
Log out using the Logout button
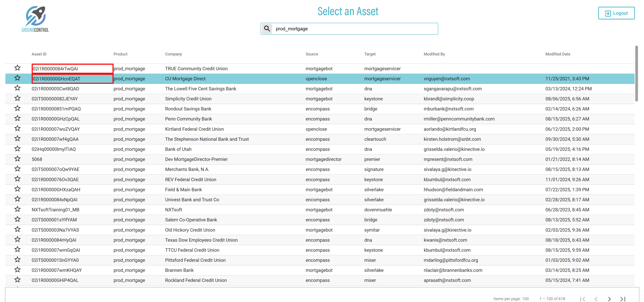click(x=616, y=13)
